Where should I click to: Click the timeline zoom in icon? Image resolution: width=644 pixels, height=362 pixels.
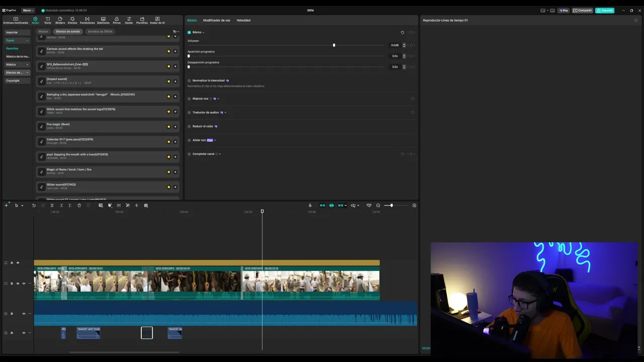pyautogui.click(x=415, y=205)
